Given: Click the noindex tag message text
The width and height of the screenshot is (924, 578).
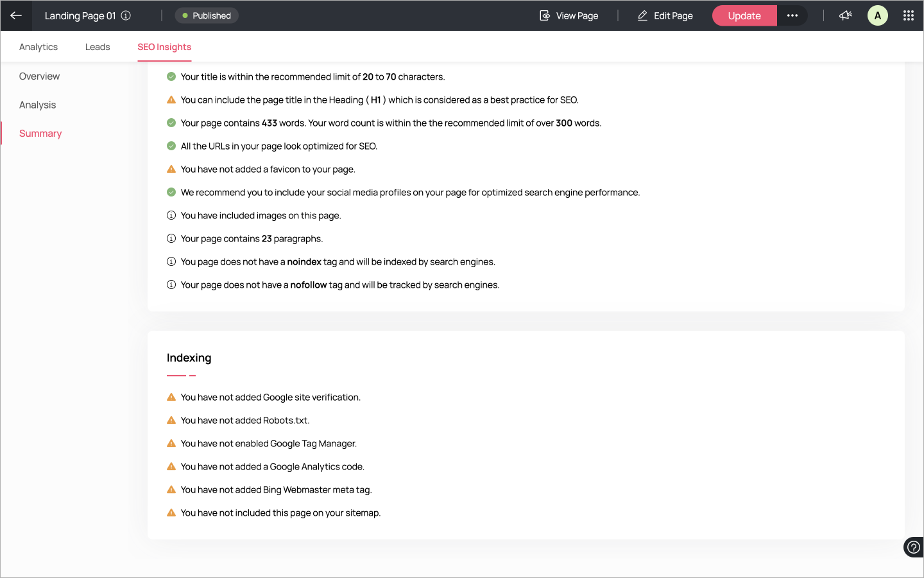Looking at the screenshot, I should click(x=338, y=262).
